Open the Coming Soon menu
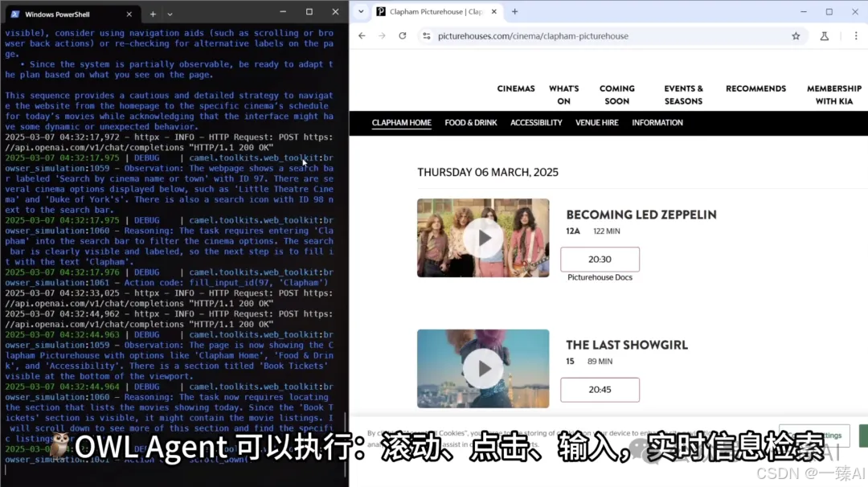 click(x=616, y=95)
